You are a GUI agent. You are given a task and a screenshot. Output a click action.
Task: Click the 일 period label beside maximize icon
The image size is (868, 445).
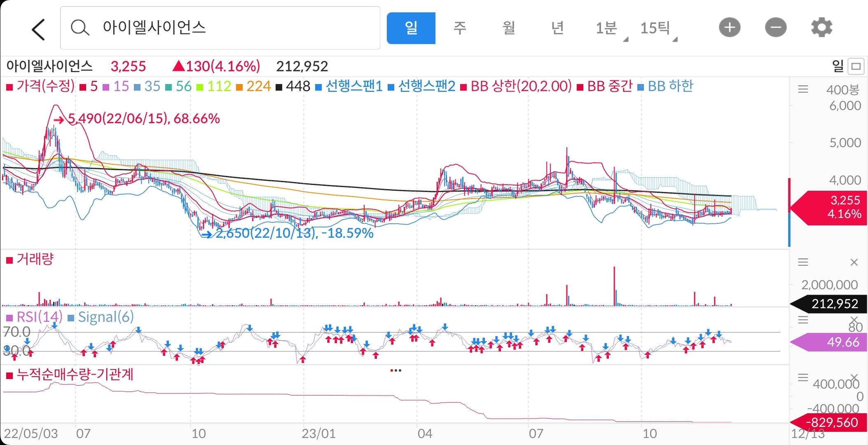point(838,66)
